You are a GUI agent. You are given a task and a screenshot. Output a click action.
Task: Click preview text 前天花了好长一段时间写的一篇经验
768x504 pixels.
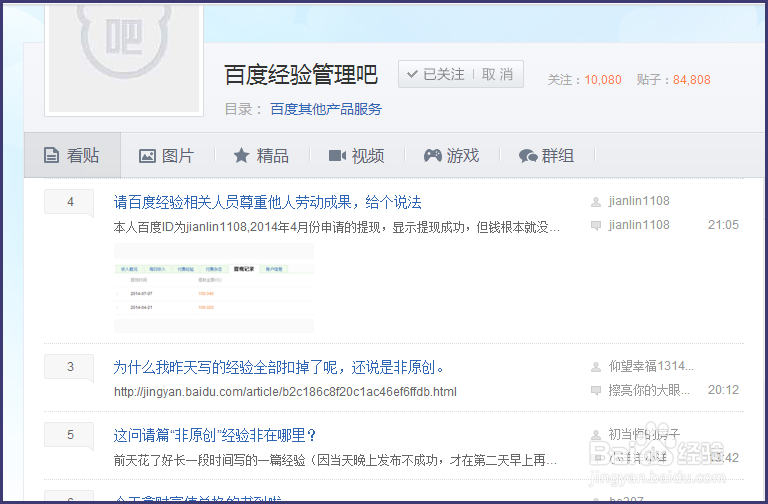[x=335, y=460]
